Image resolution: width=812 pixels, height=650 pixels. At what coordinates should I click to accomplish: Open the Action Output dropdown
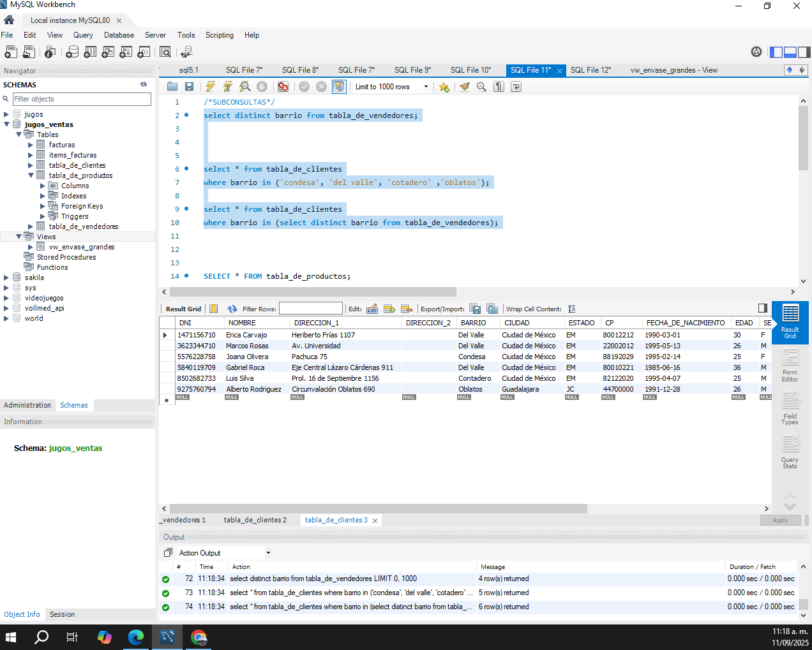coord(268,553)
